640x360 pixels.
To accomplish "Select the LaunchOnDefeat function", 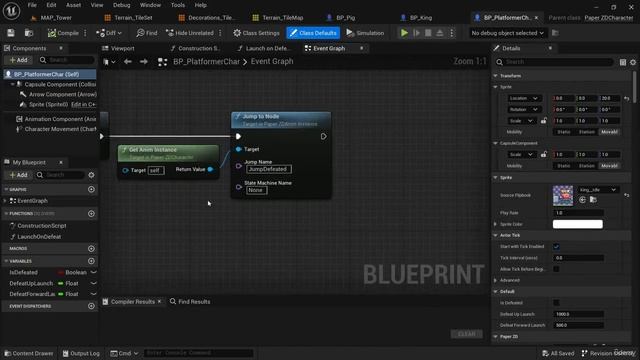I will tap(39, 237).
